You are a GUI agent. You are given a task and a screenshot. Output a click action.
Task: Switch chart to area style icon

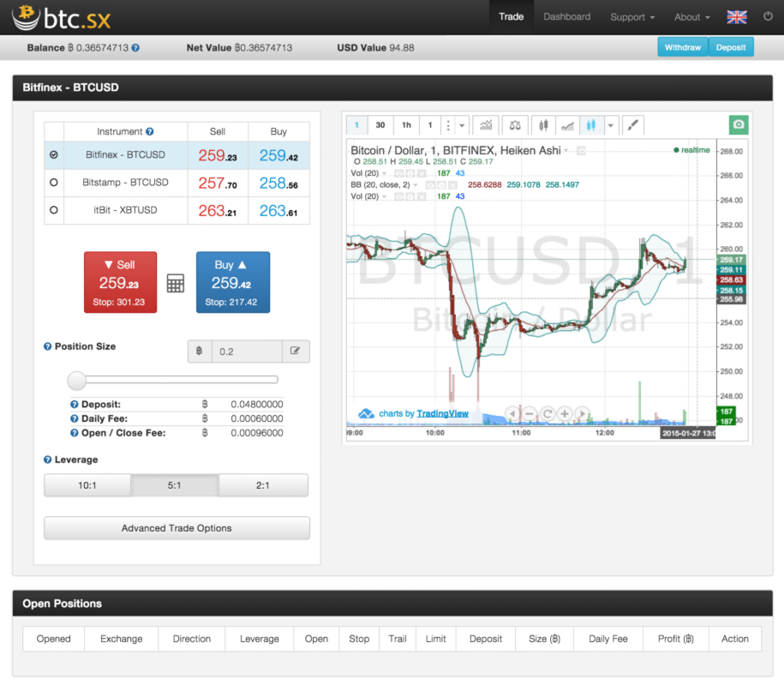click(x=567, y=125)
